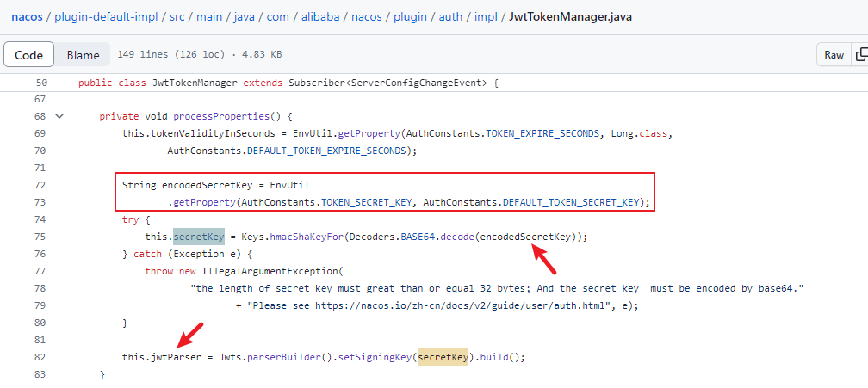Viewport: 868px width, 388px height.
Task: Select line number 79
Action: [x=40, y=305]
